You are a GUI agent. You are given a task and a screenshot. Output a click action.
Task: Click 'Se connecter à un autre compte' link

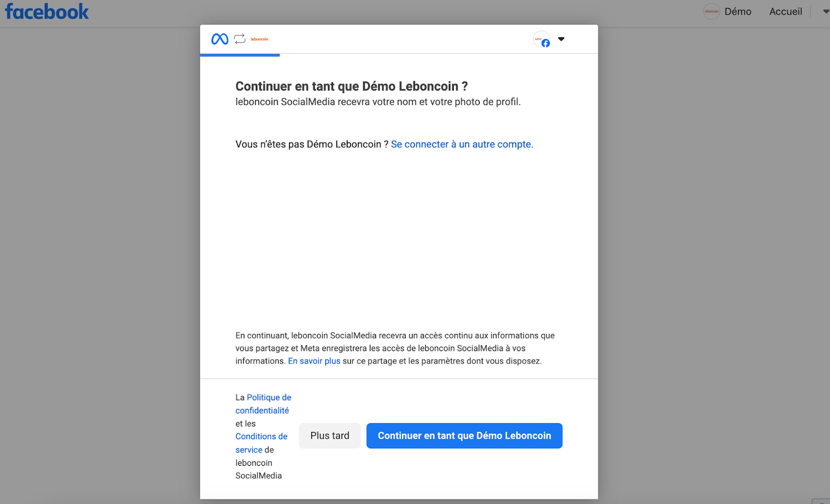(x=462, y=144)
